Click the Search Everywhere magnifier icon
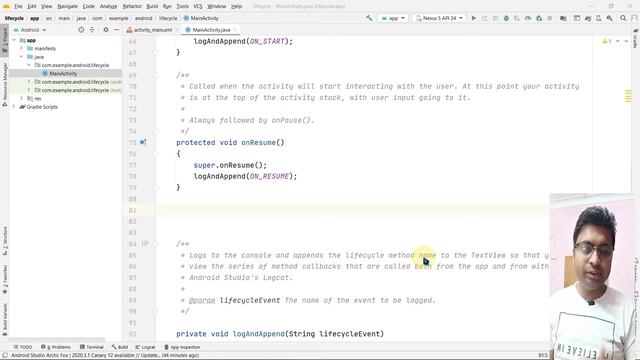Screen dimensions: 640x360 [x=623, y=18]
